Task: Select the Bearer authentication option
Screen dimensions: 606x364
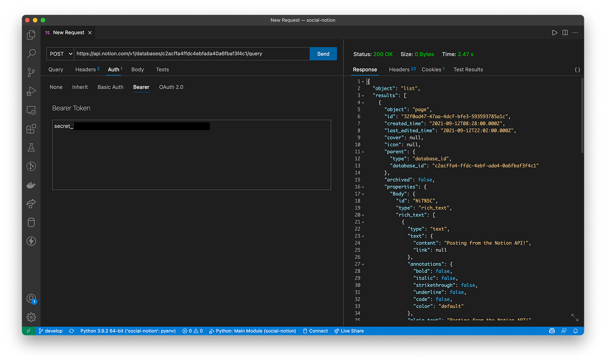Action: (x=141, y=87)
